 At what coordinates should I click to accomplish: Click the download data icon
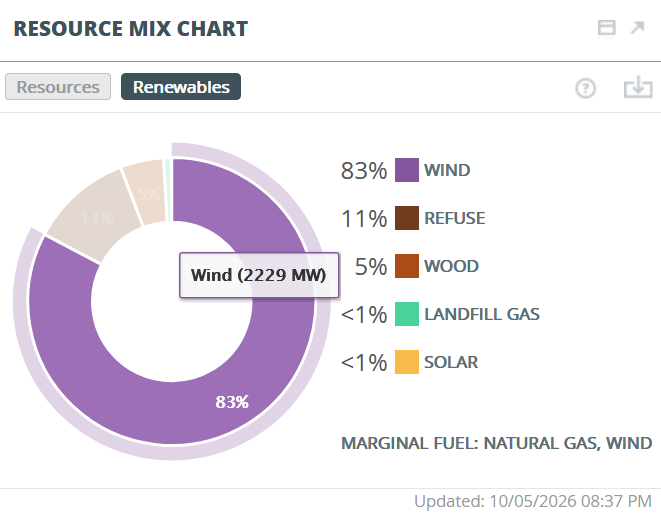click(638, 87)
